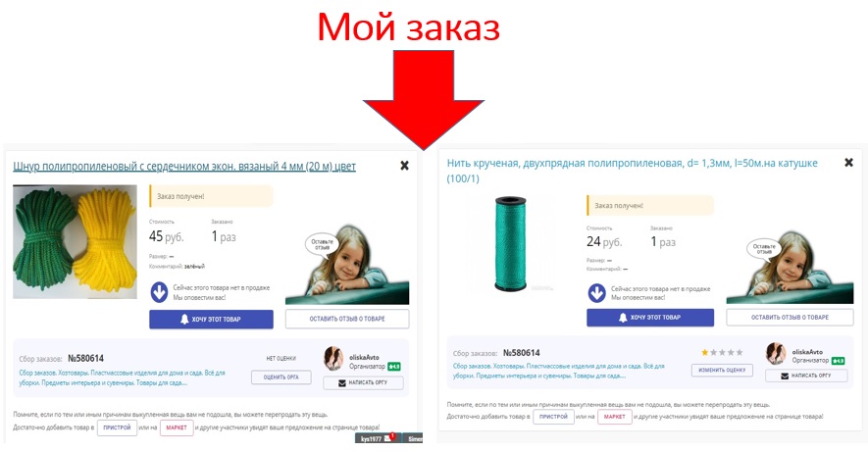Open oliskaAvto avatar in left card

[333, 359]
